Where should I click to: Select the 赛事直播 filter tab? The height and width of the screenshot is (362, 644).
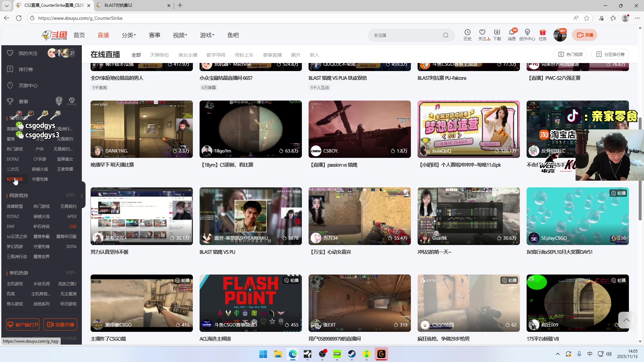point(272,55)
